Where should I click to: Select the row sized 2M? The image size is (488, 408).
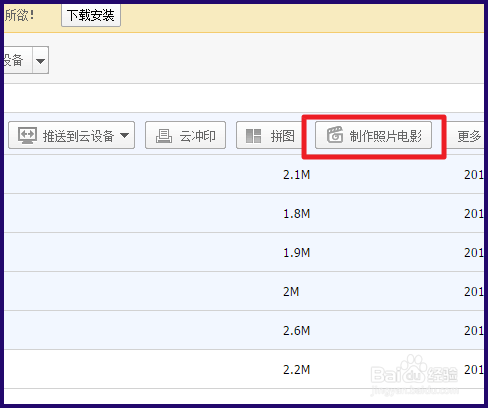pos(244,291)
